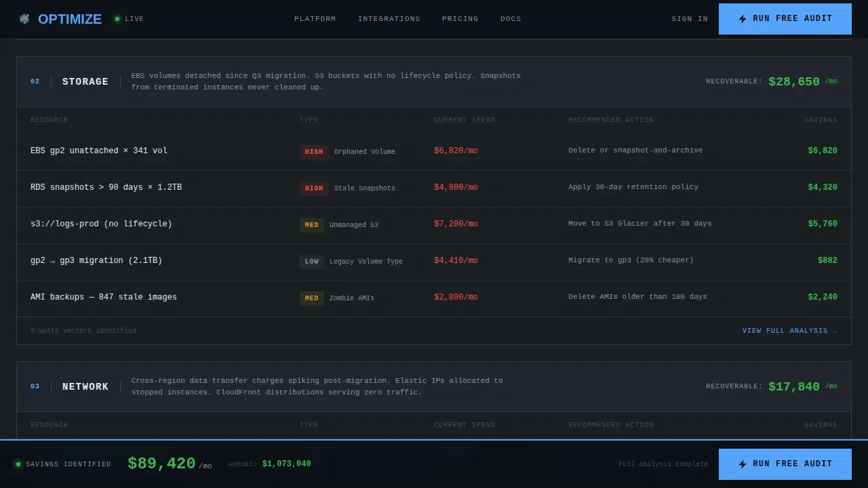Click the Stale Snapshots type label
This screenshot has height=488, width=868.
pos(365,188)
